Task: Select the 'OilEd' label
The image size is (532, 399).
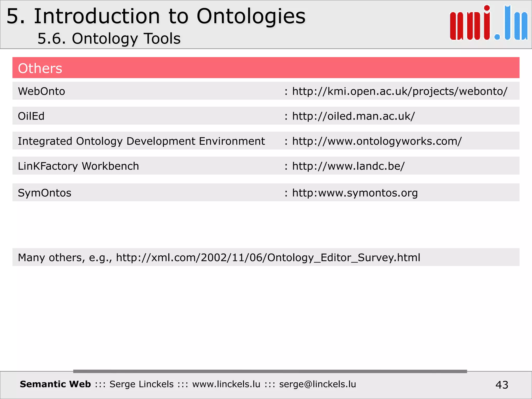Action: tap(31, 116)
